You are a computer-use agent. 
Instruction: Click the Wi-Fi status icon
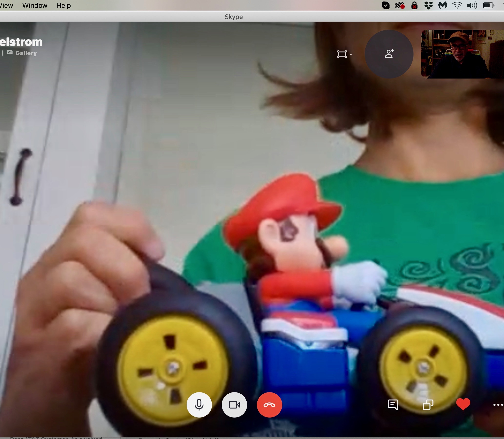pyautogui.click(x=457, y=5)
